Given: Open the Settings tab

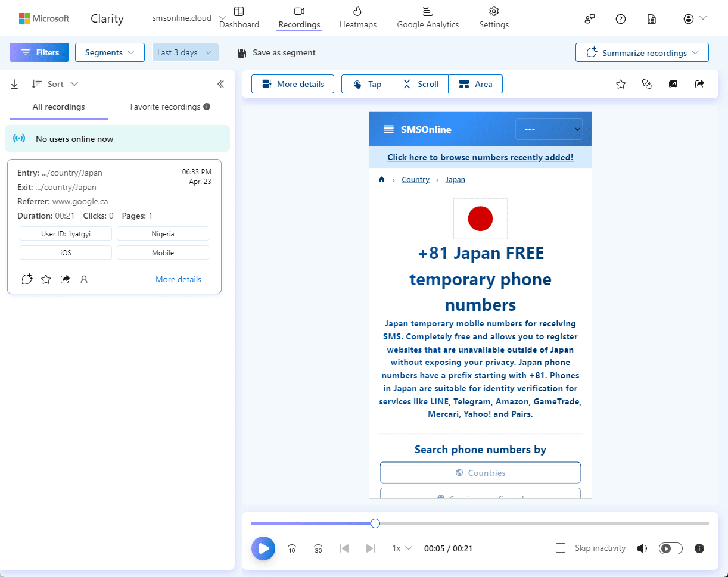Looking at the screenshot, I should click(x=494, y=18).
